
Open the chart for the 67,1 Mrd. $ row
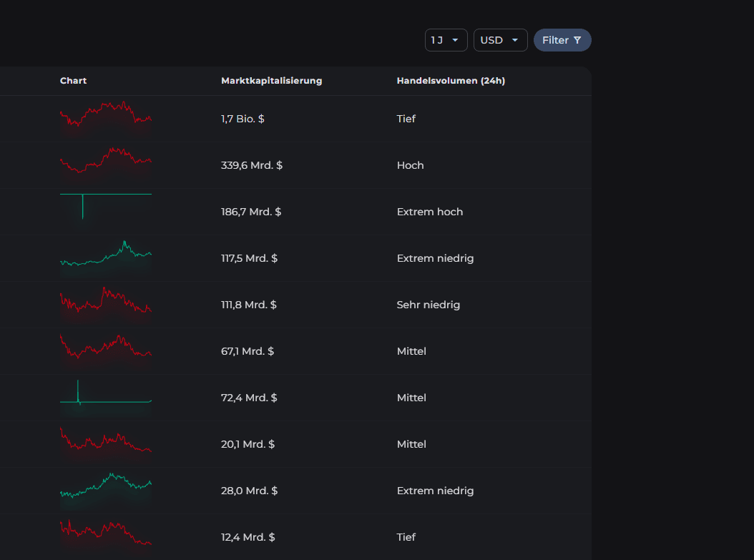106,348
